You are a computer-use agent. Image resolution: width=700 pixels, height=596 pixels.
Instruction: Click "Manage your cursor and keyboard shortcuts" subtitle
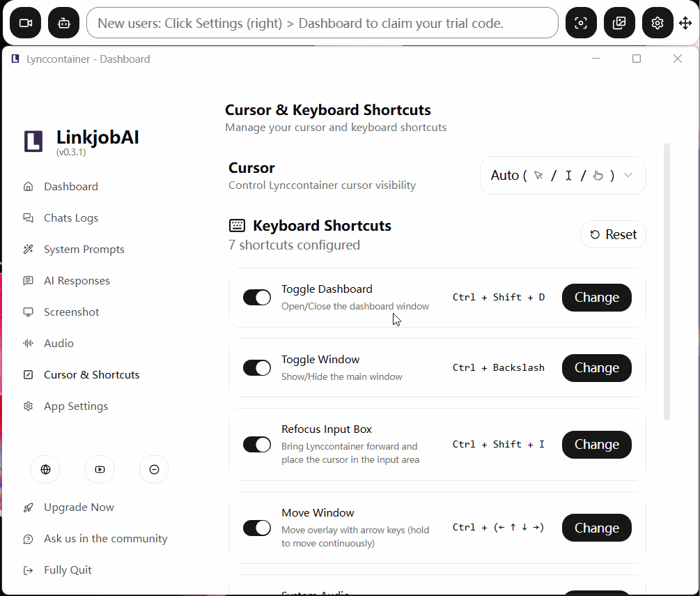click(336, 128)
